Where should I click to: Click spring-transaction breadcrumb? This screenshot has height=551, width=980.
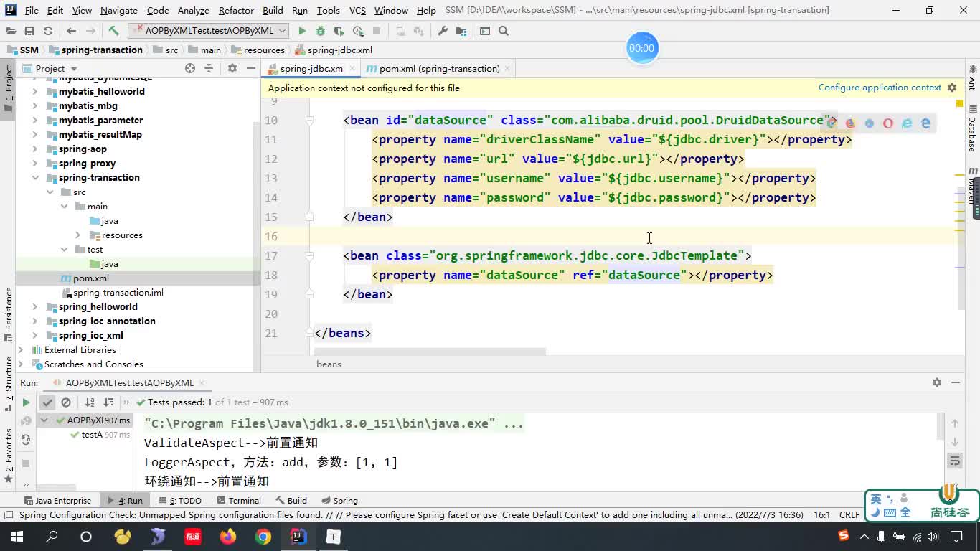point(95,50)
